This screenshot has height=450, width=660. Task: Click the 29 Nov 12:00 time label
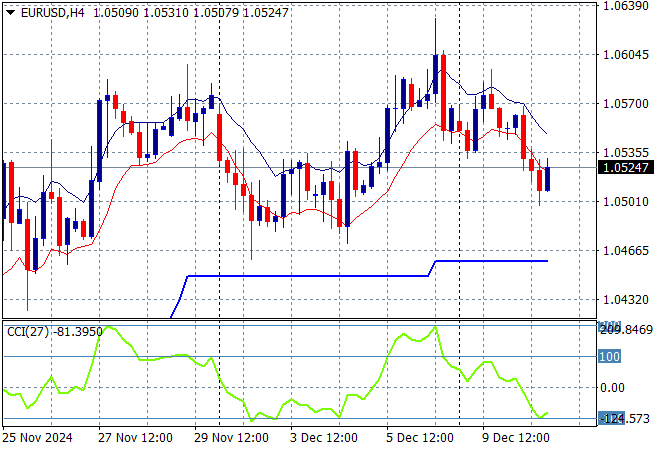(x=233, y=438)
